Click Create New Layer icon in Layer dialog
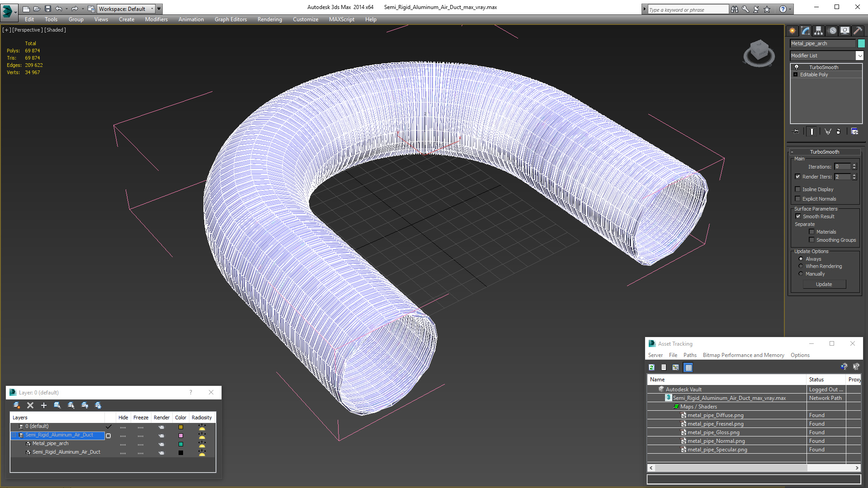The width and height of the screenshot is (868, 488). pos(17,405)
